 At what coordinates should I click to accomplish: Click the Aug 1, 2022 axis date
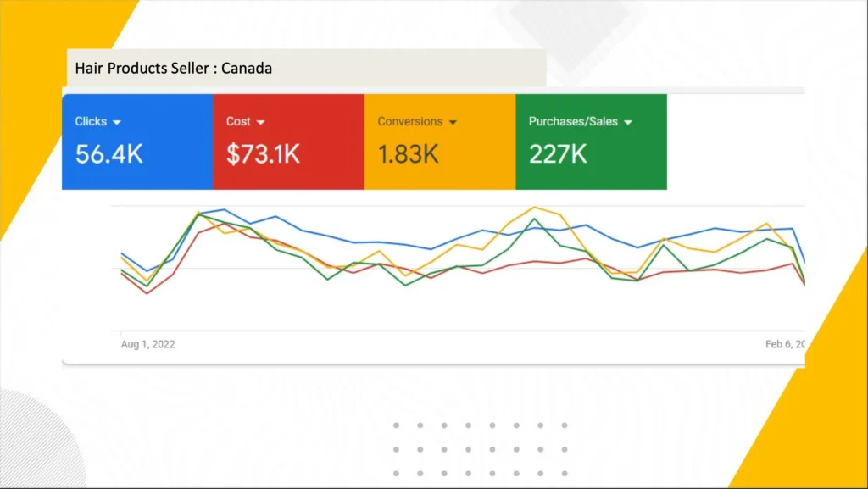pos(148,344)
